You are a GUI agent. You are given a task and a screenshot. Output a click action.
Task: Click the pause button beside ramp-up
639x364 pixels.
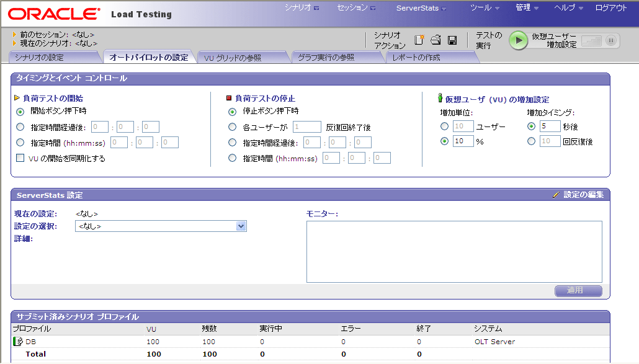pyautogui.click(x=610, y=40)
